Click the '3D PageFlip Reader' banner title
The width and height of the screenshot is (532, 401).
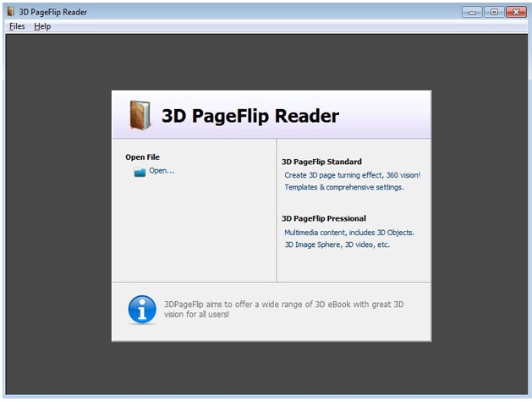point(250,116)
